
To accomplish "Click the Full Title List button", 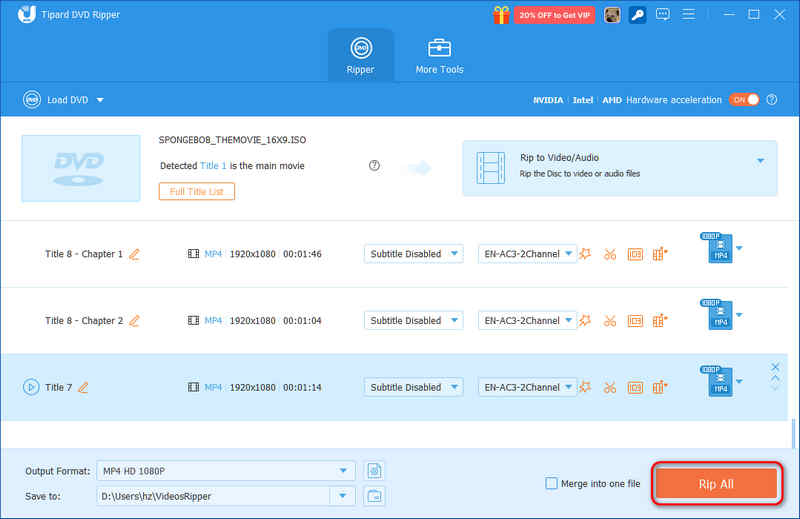I will [x=196, y=192].
